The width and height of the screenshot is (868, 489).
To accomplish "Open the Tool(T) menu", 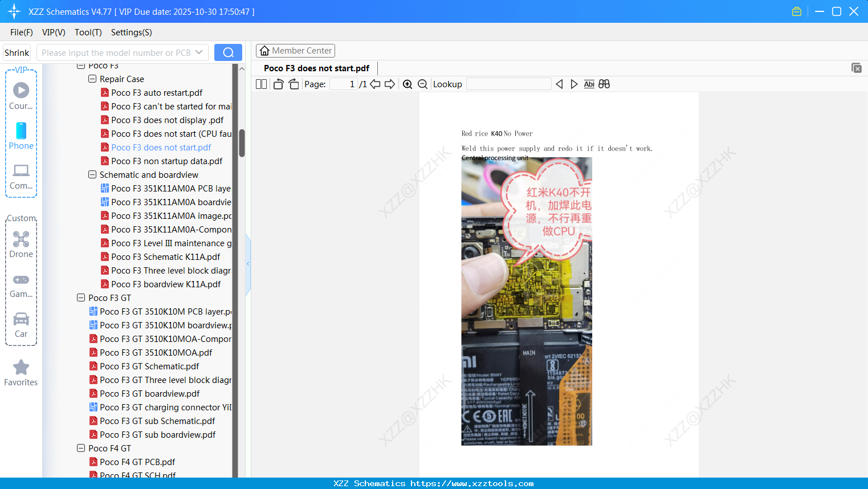I will click(88, 32).
